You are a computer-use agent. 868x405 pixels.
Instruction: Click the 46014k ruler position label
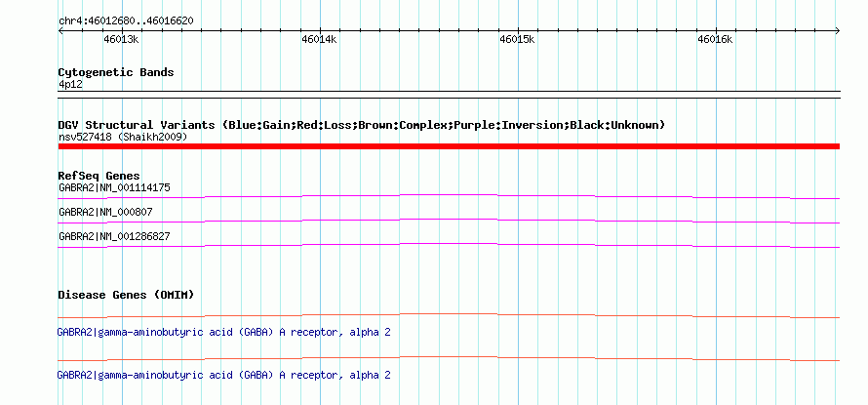(319, 39)
